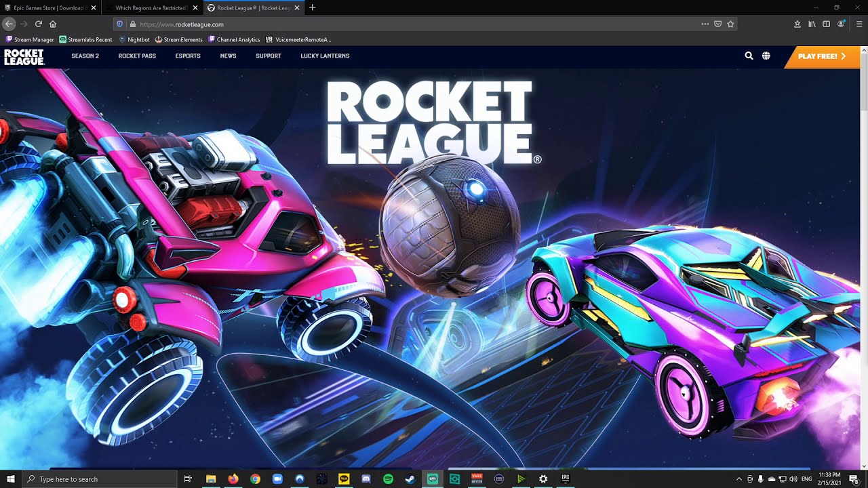Open the Firefox library icon

pos(812,24)
